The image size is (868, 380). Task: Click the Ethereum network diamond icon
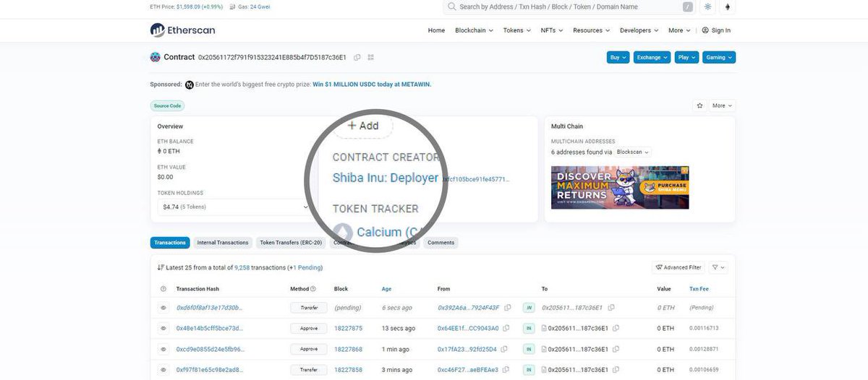click(x=728, y=7)
